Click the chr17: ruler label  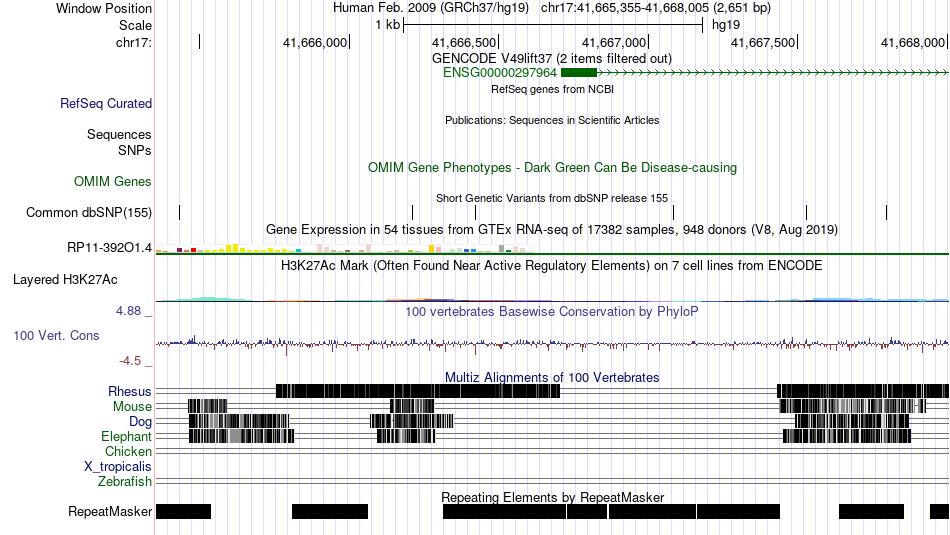[x=134, y=42]
